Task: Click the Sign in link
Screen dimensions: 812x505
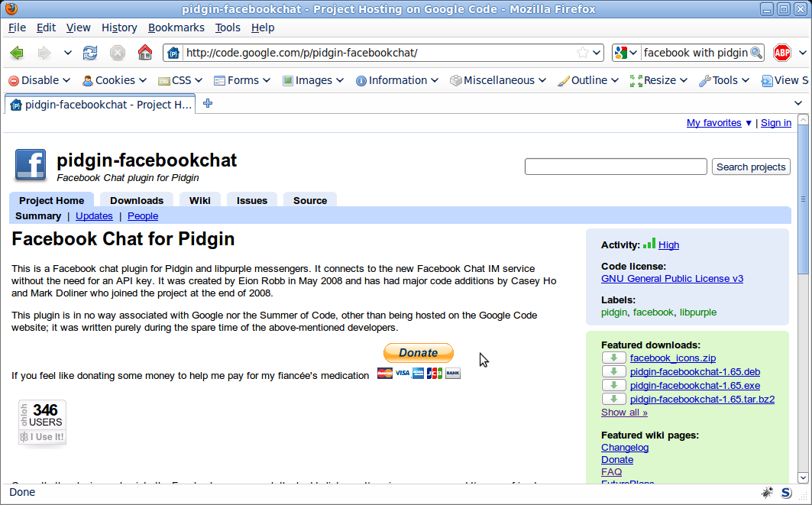Action: 776,123
